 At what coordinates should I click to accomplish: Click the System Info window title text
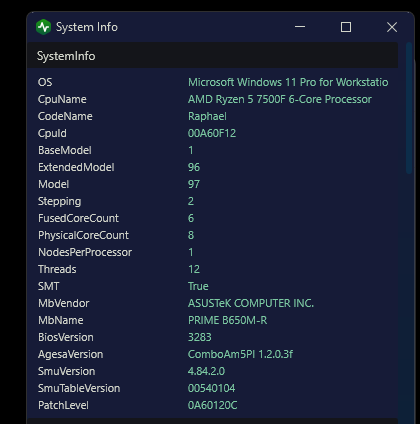pos(87,27)
